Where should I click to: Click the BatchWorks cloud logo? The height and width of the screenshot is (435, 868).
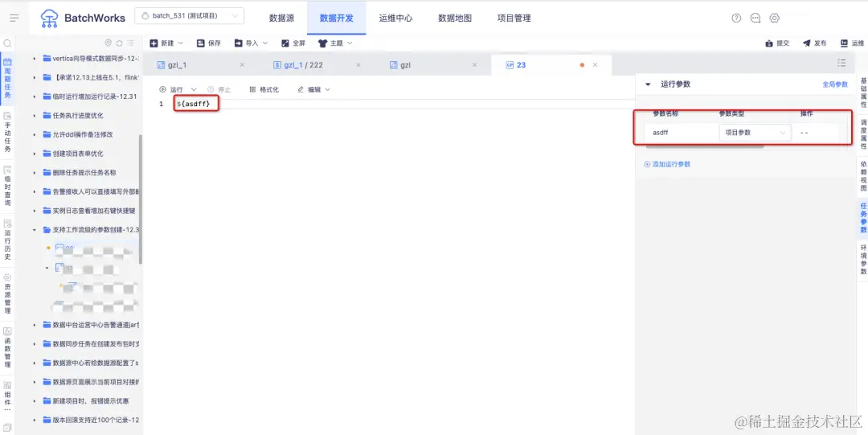(x=50, y=18)
